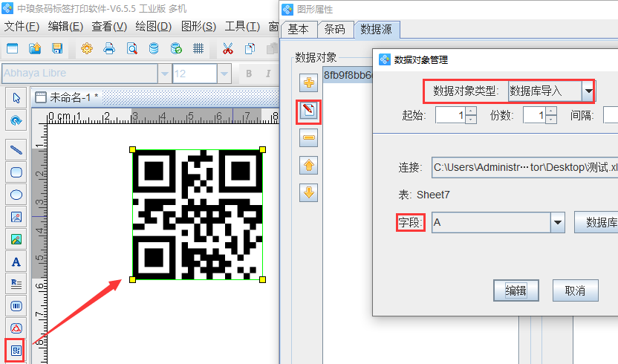Toggle italic formatting button

pos(268,74)
